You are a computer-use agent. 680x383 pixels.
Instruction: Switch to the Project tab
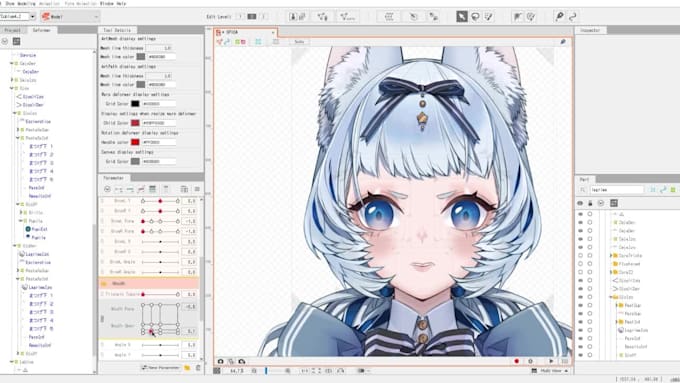click(x=13, y=30)
